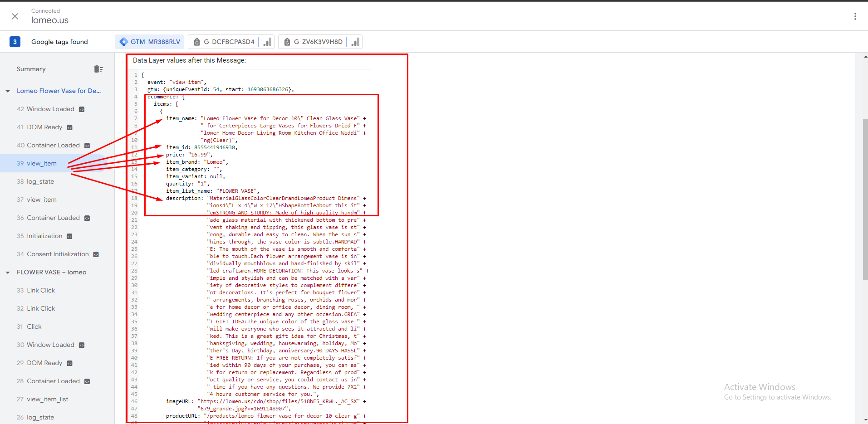Click the bar chart icon next to G-DCFBCPASD4

pos(267,42)
